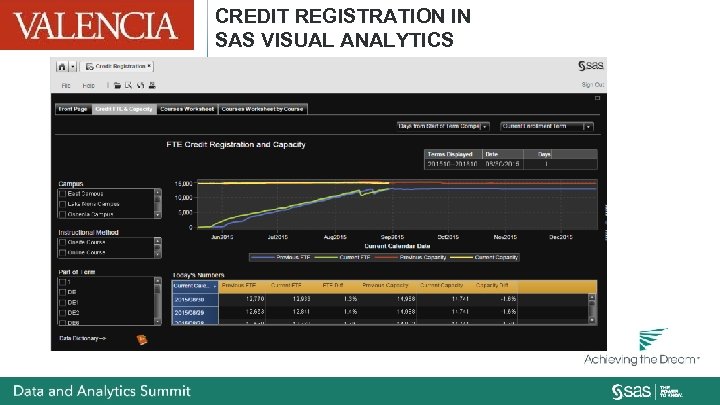This screenshot has height=405, width=720.
Task: Open Days from Start of Term dropdown
Action: pyautogui.click(x=443, y=126)
